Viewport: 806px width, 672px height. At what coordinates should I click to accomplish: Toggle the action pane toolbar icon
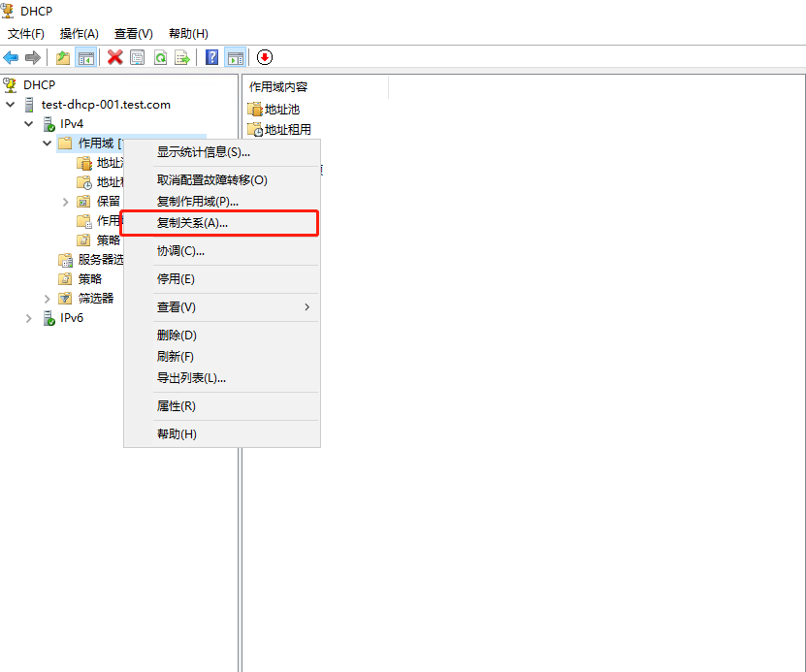pos(236,57)
